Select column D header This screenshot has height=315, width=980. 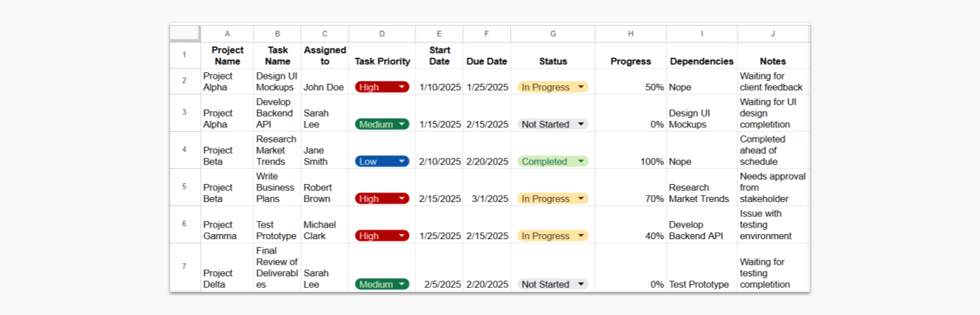pyautogui.click(x=382, y=34)
